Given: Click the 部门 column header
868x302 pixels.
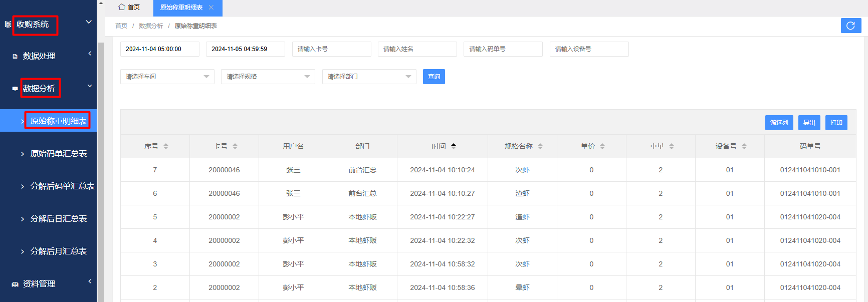Looking at the screenshot, I should coord(362,146).
